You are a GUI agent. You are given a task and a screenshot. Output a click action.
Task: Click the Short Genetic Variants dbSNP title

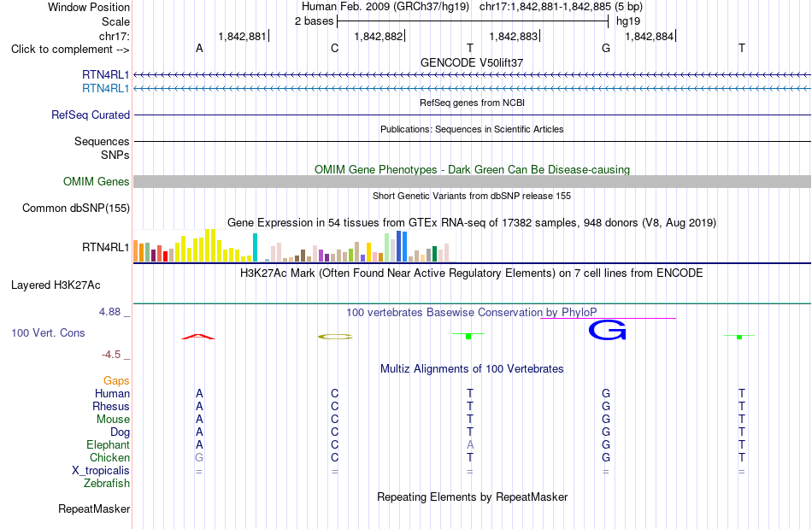(x=472, y=196)
